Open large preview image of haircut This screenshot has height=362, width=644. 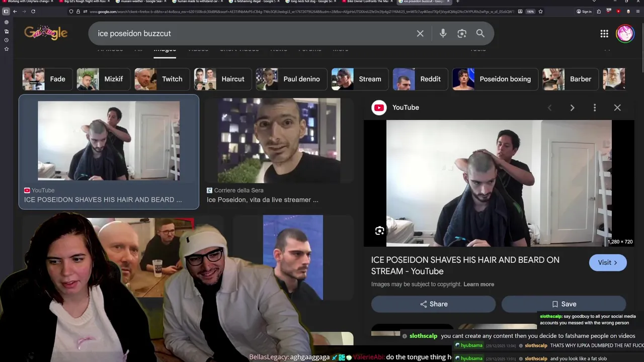pyautogui.click(x=499, y=183)
